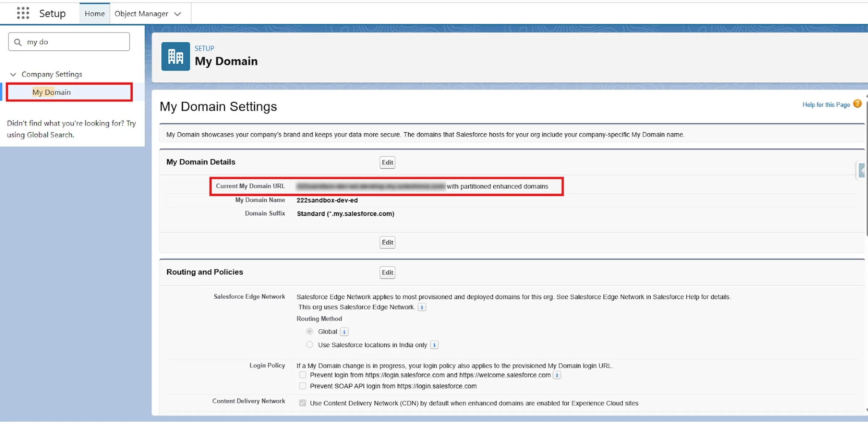
Task: Focus the Quick Find search field
Action: pos(69,42)
